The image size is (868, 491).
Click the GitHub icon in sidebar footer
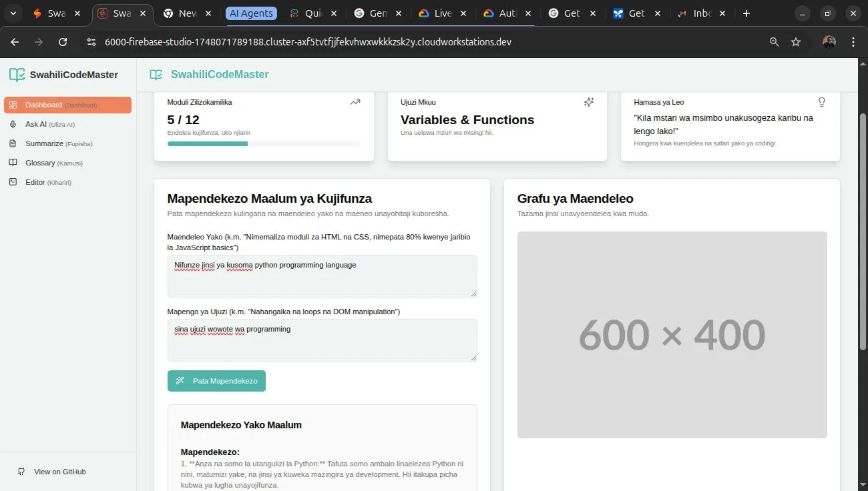(21, 472)
